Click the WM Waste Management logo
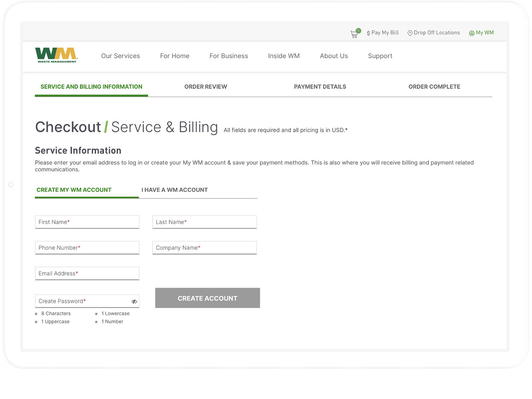The height and width of the screenshot is (399, 532). coord(56,55)
